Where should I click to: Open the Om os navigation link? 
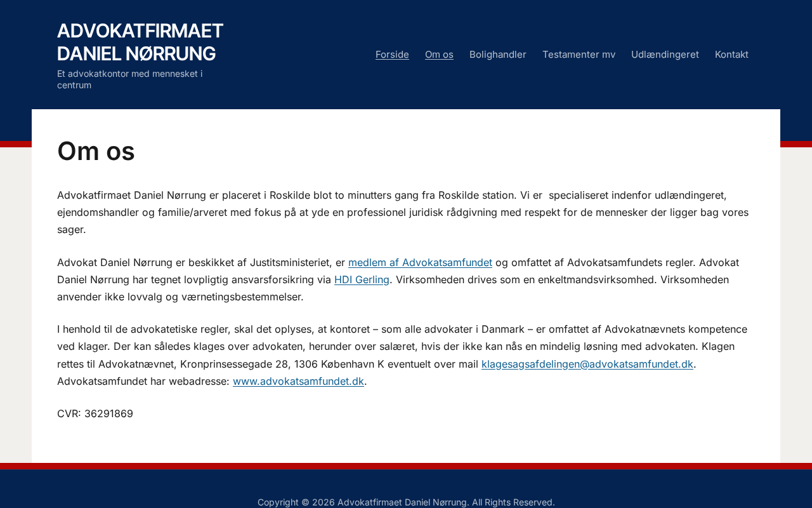439,55
